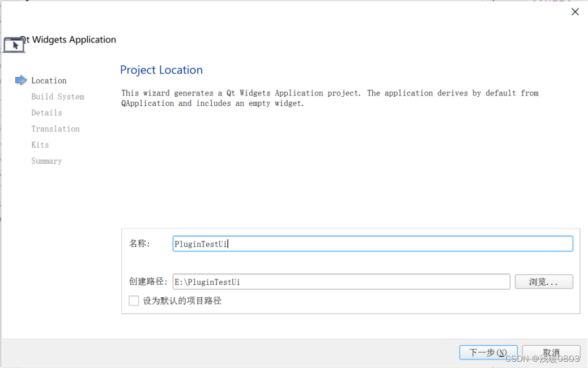The height and width of the screenshot is (368, 588).
Task: Click the 名称 field containing PluginTestUi
Action: coord(372,243)
